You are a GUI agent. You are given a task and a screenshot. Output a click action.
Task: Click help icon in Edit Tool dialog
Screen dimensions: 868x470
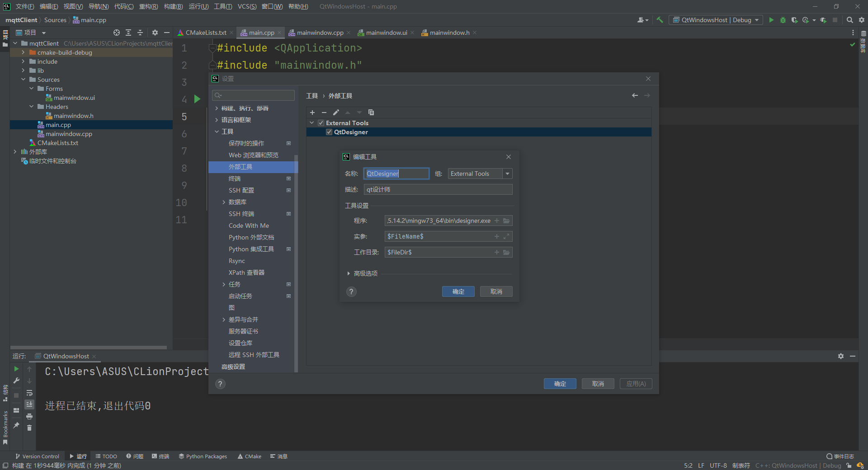click(351, 292)
